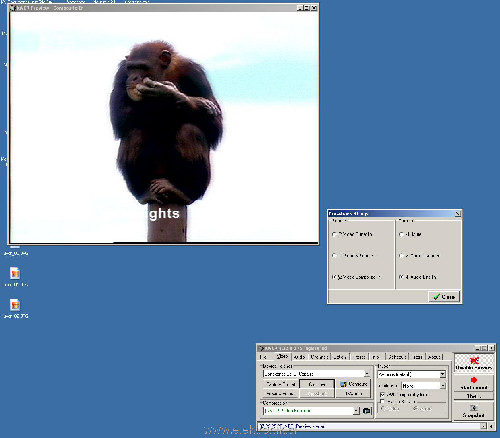Click the status bar text in control window

(292, 426)
